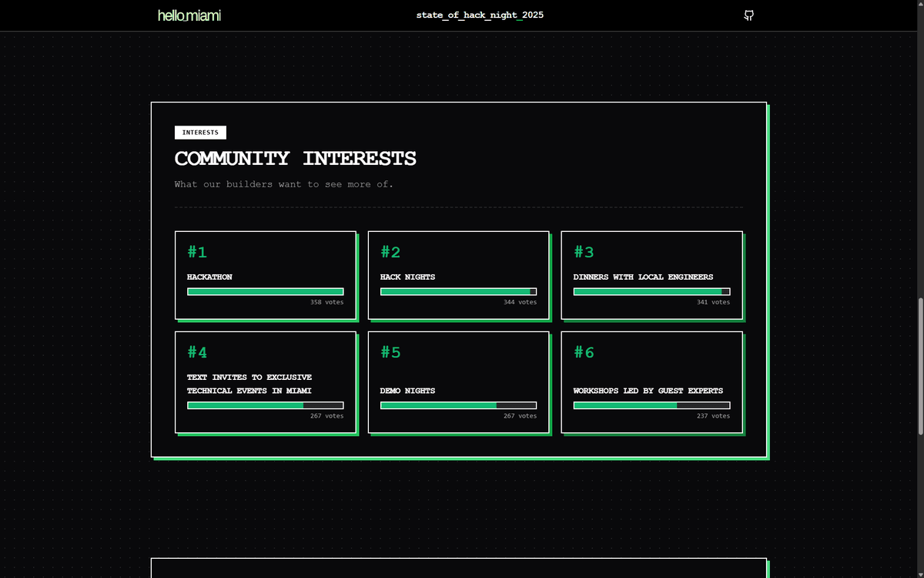
Task: Click the 341 votes count label
Action: 713,302
